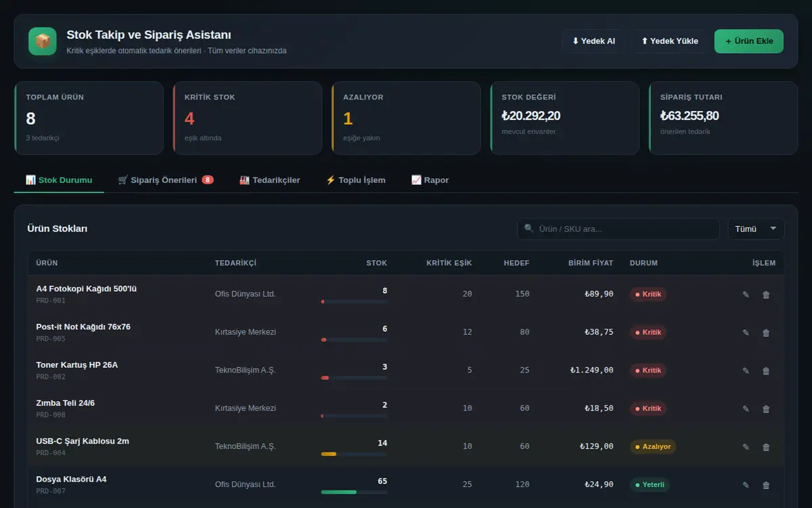Go to the Tedarikçiler tab
This screenshot has width=812, height=508.
(x=269, y=180)
